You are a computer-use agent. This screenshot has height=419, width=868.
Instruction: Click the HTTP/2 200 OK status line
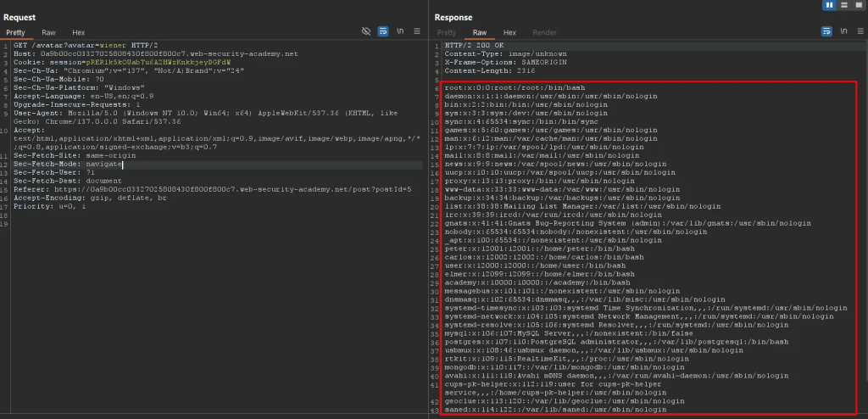pos(475,44)
